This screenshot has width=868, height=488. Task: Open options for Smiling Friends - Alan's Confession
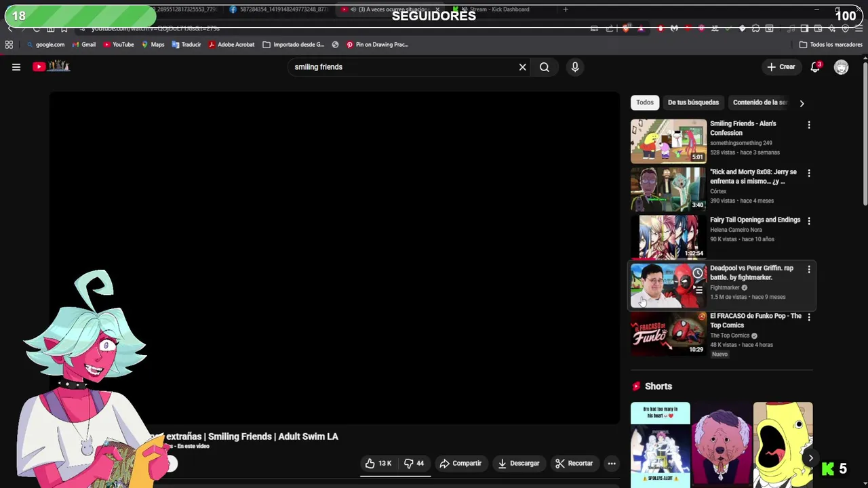[x=808, y=125]
